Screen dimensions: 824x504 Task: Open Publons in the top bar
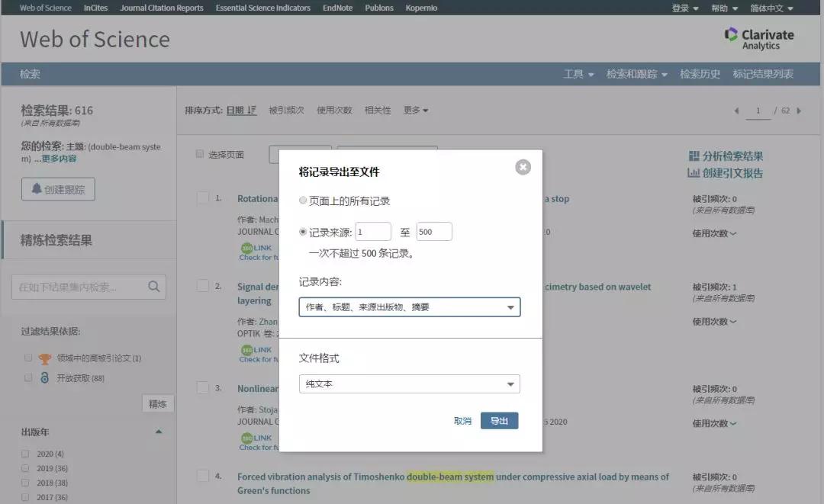379,8
